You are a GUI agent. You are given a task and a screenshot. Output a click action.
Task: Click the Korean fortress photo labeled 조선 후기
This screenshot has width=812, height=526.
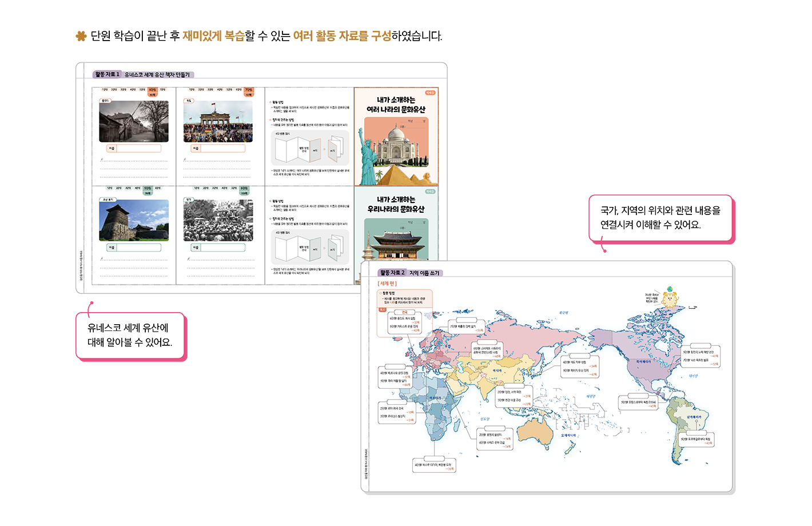(x=134, y=220)
